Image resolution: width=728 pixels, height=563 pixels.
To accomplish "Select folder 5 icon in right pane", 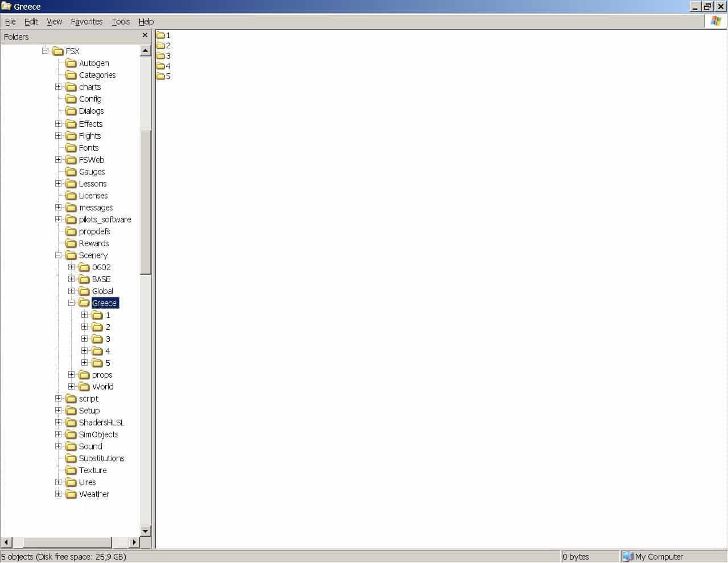I will [160, 76].
